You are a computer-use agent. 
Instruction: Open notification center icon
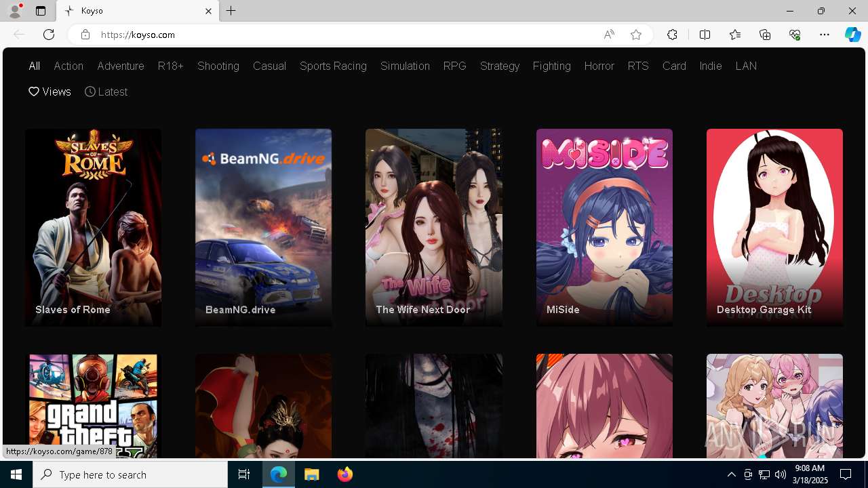click(846, 474)
